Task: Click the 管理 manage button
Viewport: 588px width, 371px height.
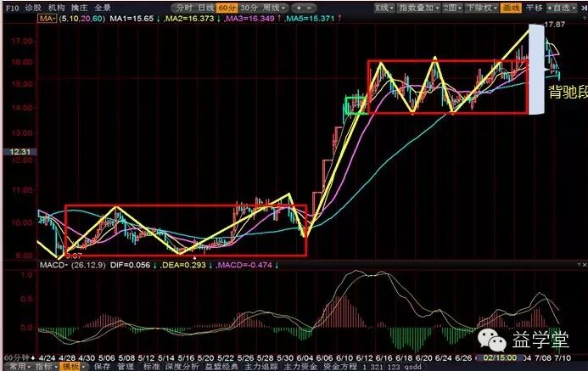Action: click(125, 367)
